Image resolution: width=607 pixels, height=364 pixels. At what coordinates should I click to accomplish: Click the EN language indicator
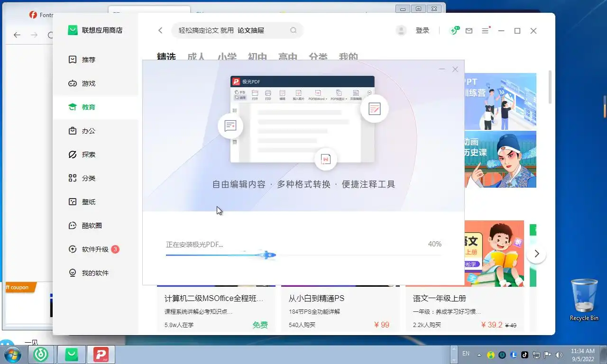466,354
